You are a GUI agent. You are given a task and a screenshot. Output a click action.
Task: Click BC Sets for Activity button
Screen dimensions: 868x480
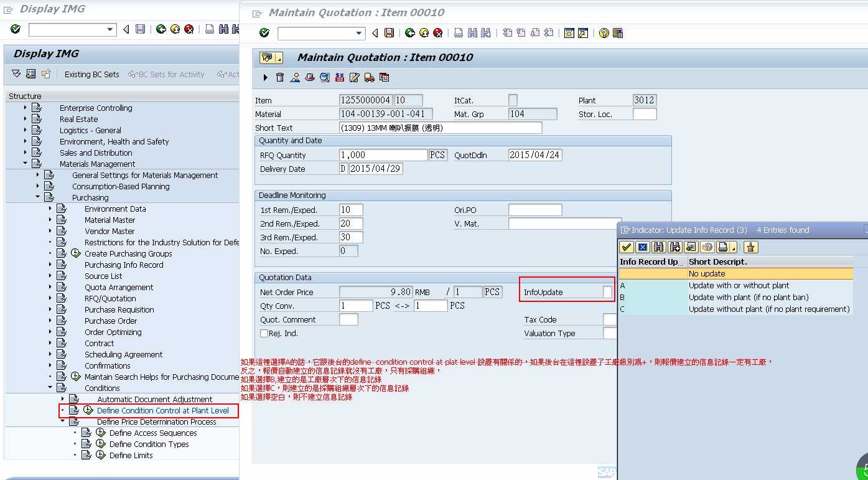tap(166, 74)
